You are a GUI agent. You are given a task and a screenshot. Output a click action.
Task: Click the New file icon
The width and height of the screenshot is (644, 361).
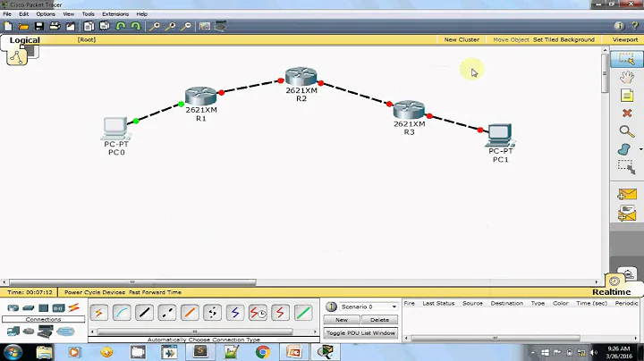(x=8, y=27)
